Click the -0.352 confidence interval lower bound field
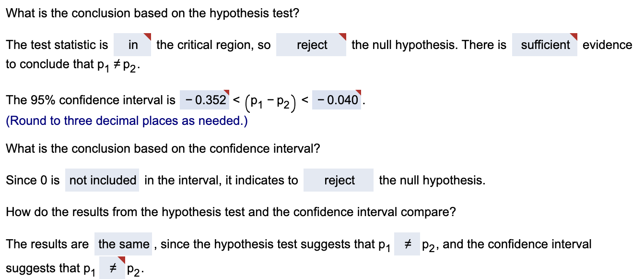 [204, 100]
